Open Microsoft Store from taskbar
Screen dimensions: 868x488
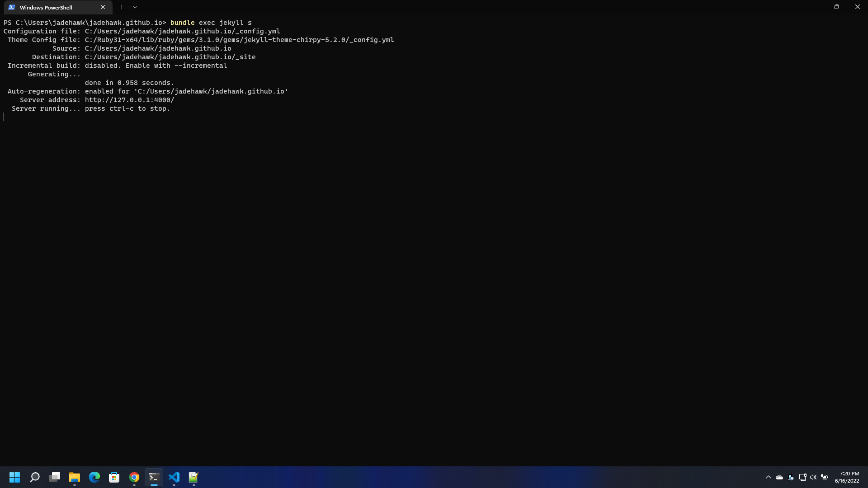pyautogui.click(x=114, y=477)
